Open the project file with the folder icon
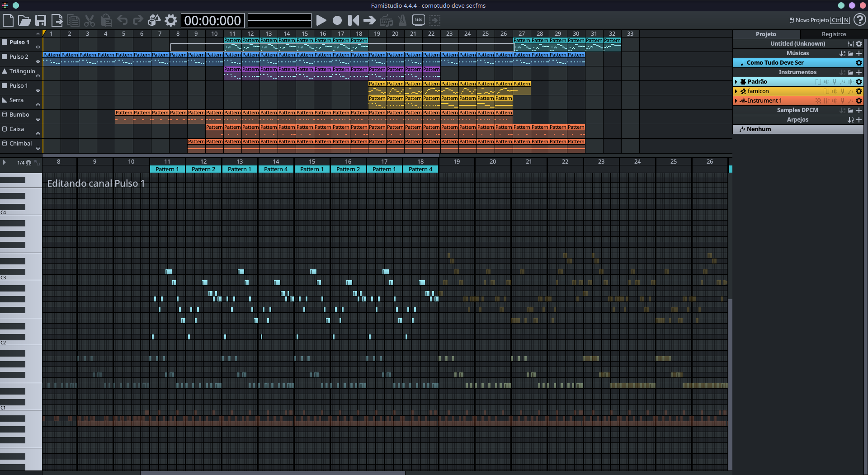The height and width of the screenshot is (475, 868). tap(24, 20)
